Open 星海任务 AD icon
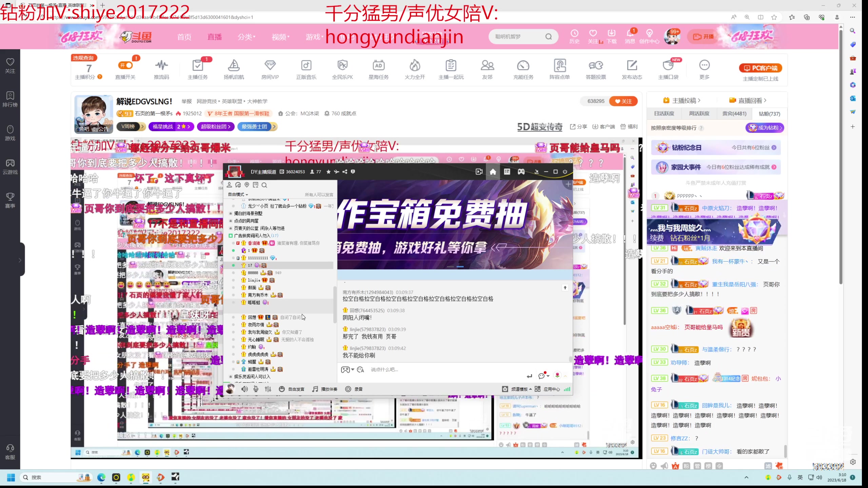868x488 pixels. pyautogui.click(x=379, y=69)
